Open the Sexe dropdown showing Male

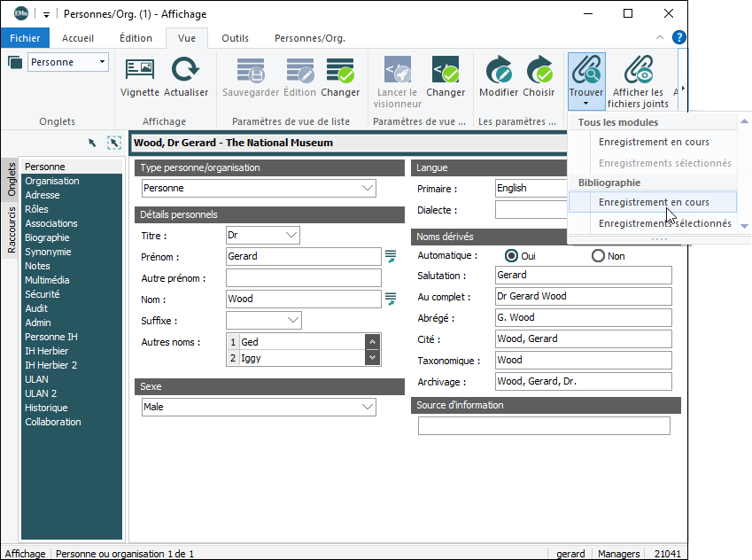point(368,407)
